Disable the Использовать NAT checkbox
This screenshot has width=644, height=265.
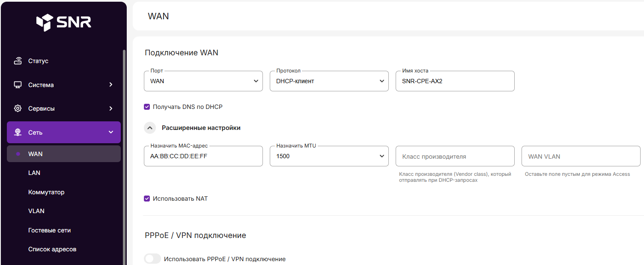pyautogui.click(x=147, y=199)
